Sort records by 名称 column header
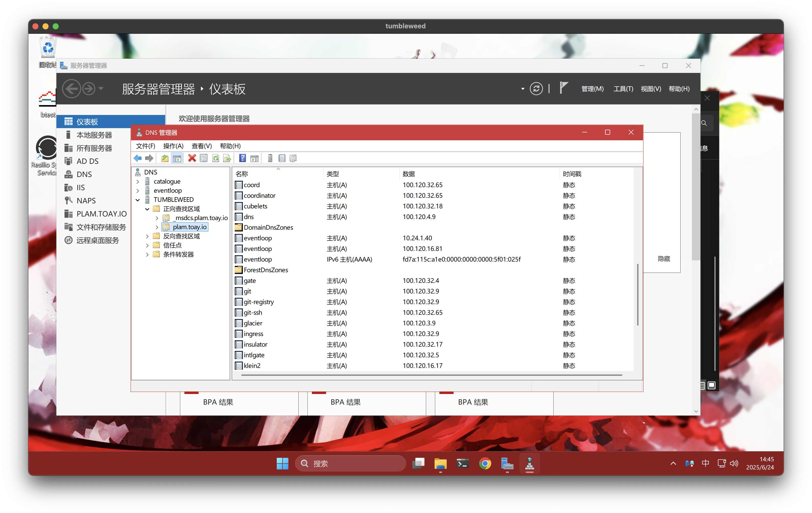Image resolution: width=812 pixels, height=513 pixels. click(242, 174)
